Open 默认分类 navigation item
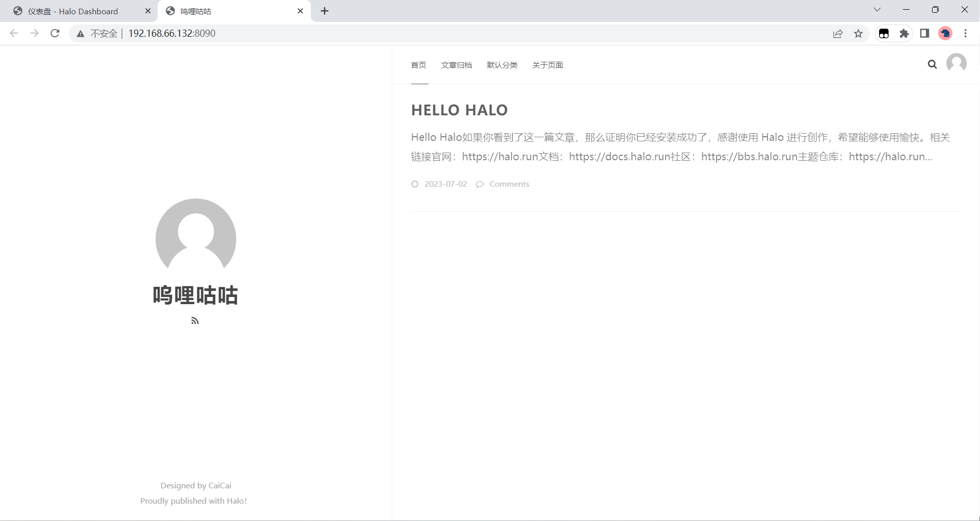The image size is (980, 521). coord(502,65)
